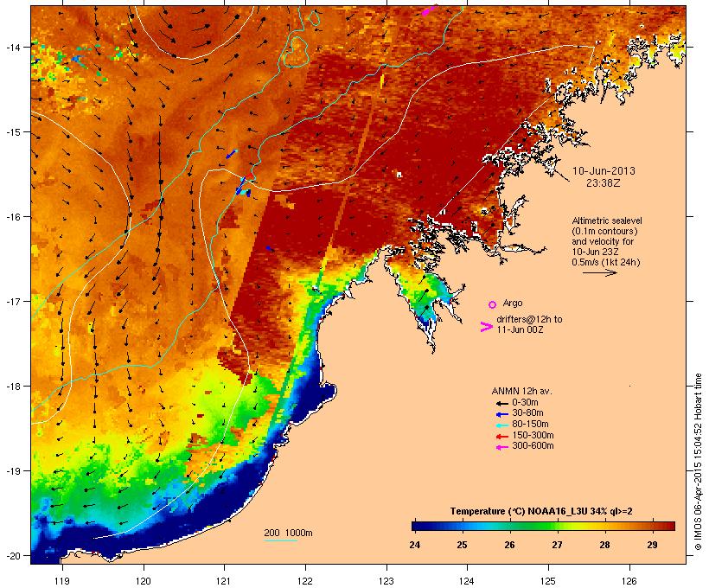709x588 pixels.
Task: Click the '30-80m' depth label
Action: coord(527,413)
